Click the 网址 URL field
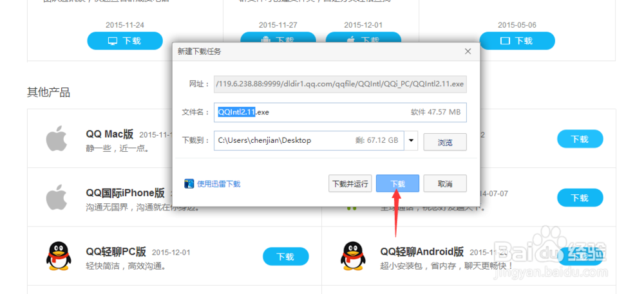This screenshot has height=294, width=644. coord(340,84)
